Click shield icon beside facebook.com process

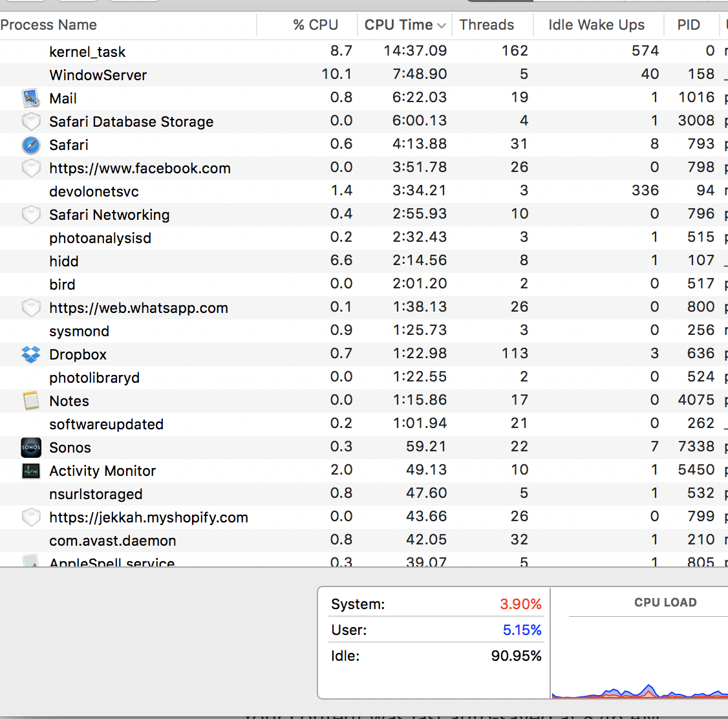click(x=30, y=168)
